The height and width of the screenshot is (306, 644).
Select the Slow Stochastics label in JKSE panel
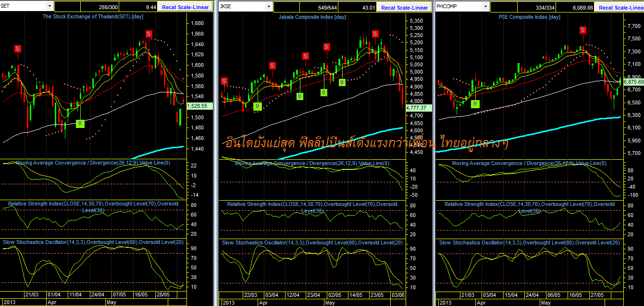pyautogui.click(x=312, y=242)
